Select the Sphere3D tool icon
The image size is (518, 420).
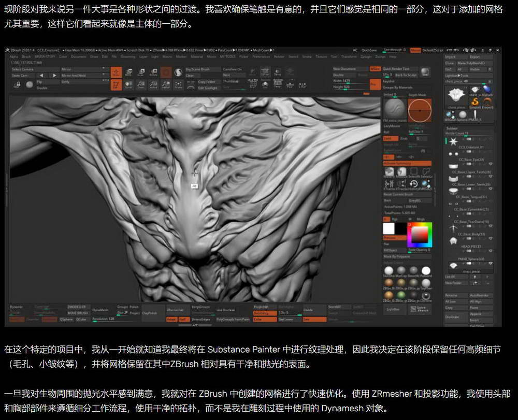pyautogui.click(x=463, y=114)
